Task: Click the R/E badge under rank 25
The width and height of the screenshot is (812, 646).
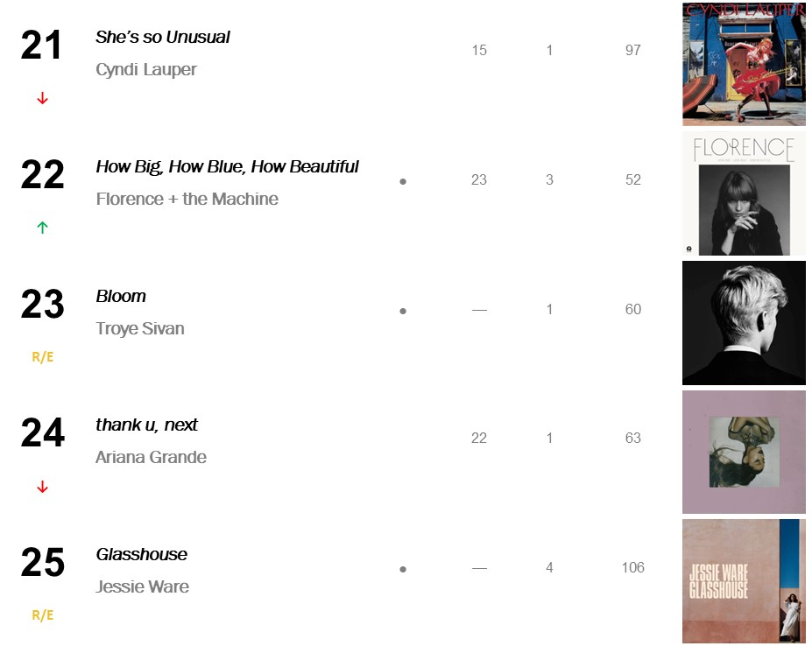Action: click(42, 615)
